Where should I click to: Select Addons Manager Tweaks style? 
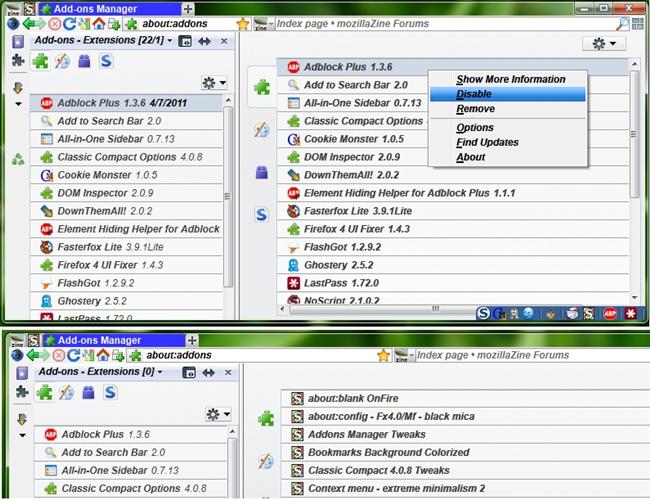pos(465,434)
